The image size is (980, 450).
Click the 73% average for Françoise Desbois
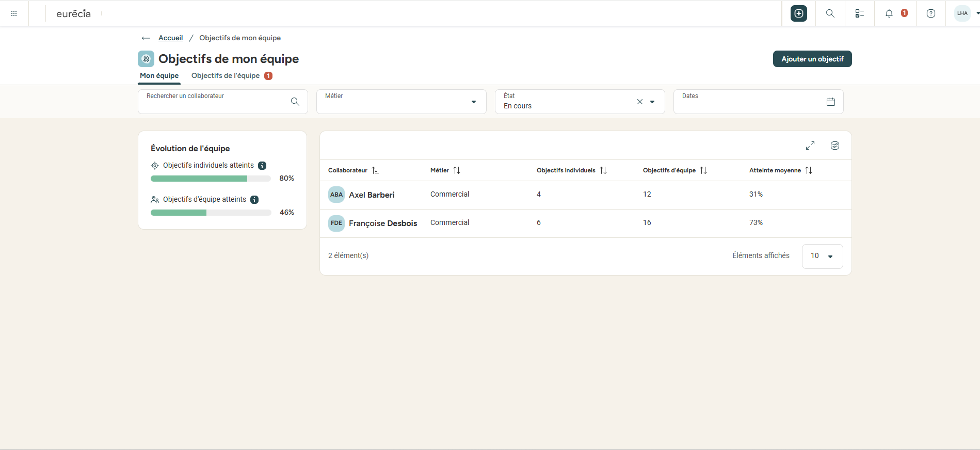[756, 223]
